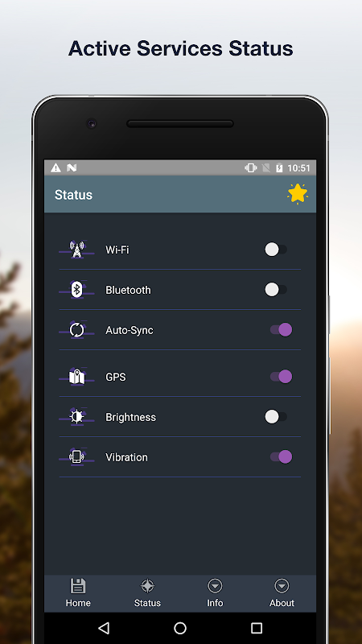
Task: Disable the Auto-Sync toggle
Action: 281,329
